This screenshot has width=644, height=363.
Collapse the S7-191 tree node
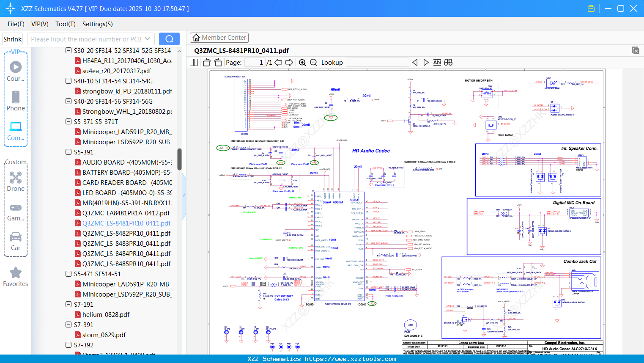click(69, 304)
